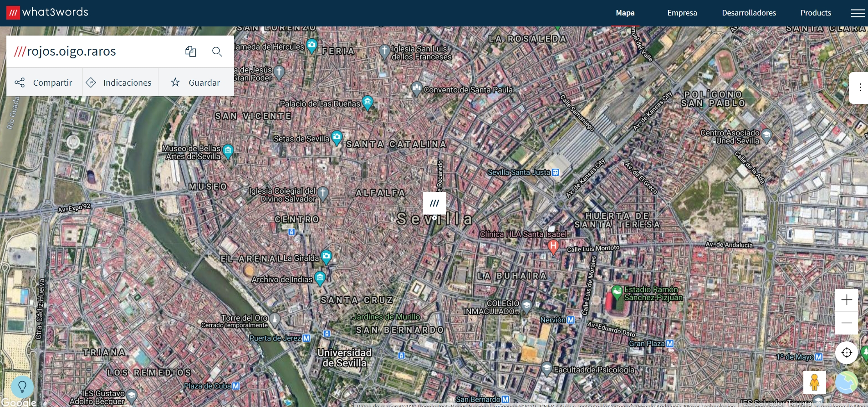Click Iglesia Colegial del Divino Salvador marker

322,194
